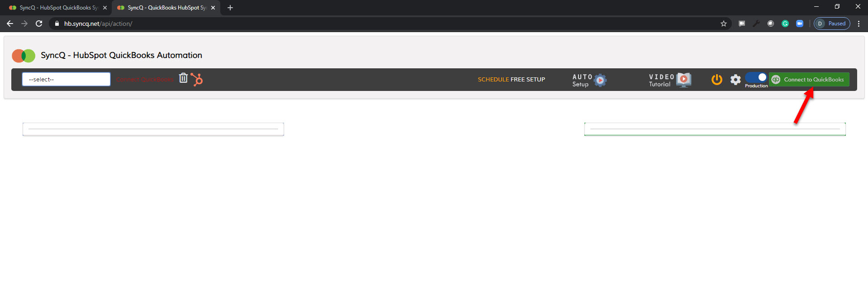Click the trash can delete icon
The image size is (868, 300).
(183, 78)
